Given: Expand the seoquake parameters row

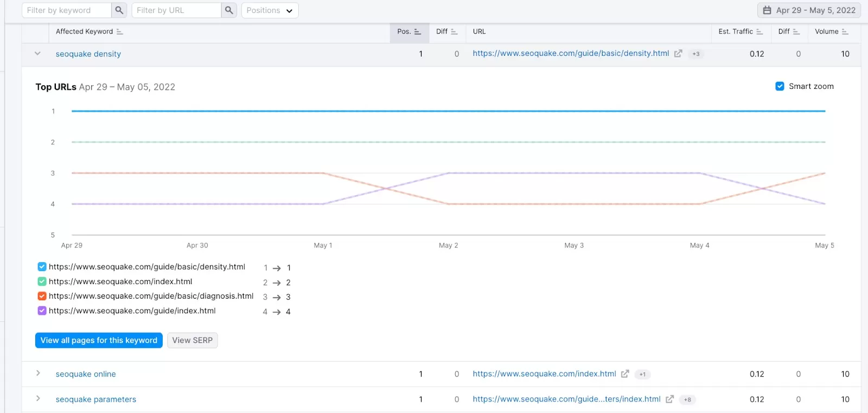Looking at the screenshot, I should tap(38, 399).
